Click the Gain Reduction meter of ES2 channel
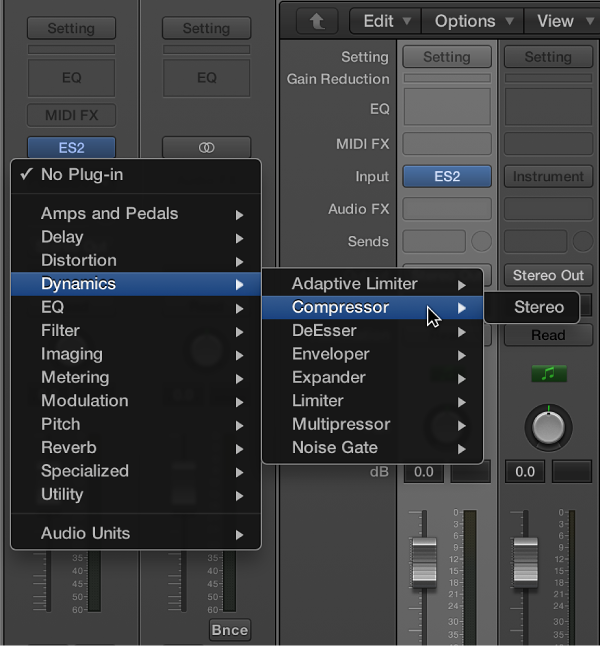Viewport: 602px width, 648px height. click(447, 78)
